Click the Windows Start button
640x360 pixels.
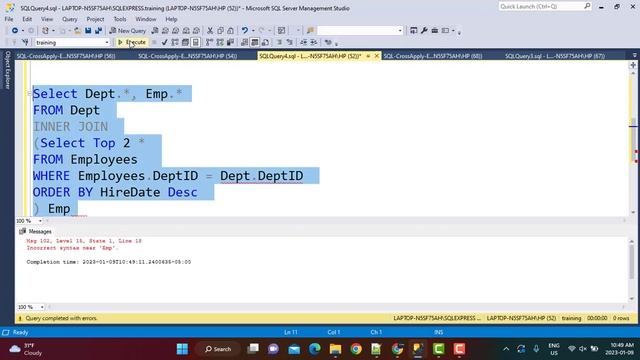(182, 349)
